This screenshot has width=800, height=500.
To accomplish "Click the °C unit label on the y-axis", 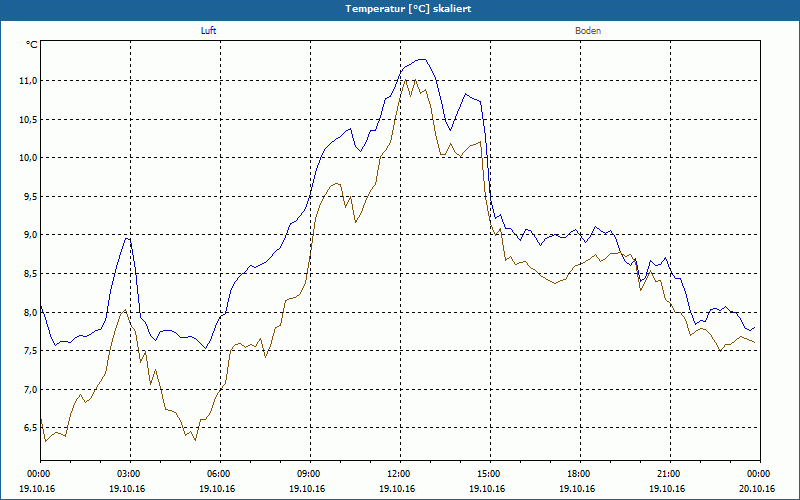I will [x=31, y=45].
